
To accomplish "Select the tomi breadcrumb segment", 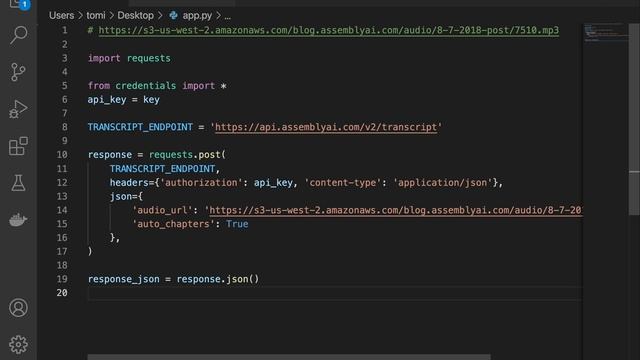I will (x=96, y=16).
